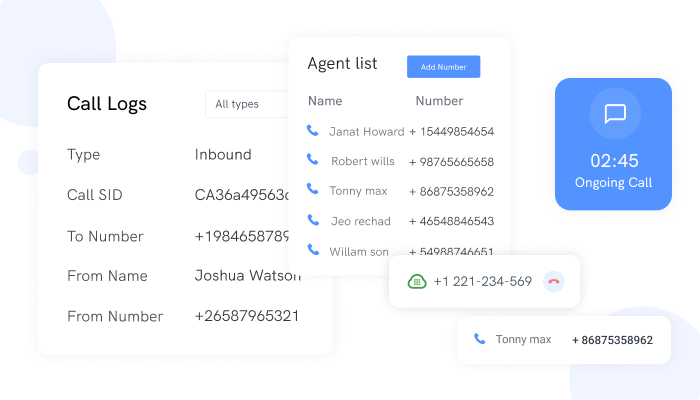Click the To Number value +198465878
The height and width of the screenshot is (400, 700).
(242, 236)
